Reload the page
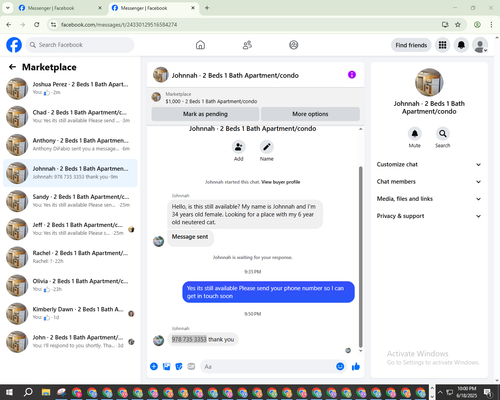This screenshot has width=500, height=400. (x=37, y=25)
